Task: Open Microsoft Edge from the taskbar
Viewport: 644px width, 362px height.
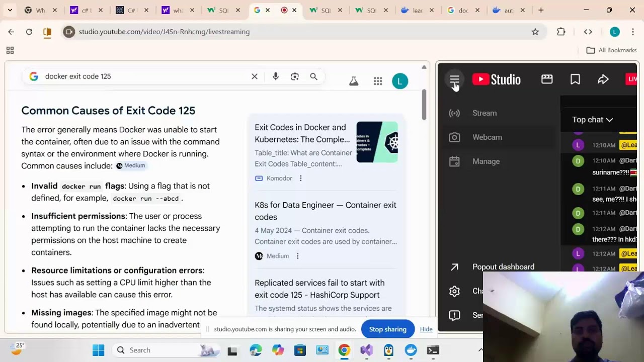Action: click(x=256, y=350)
